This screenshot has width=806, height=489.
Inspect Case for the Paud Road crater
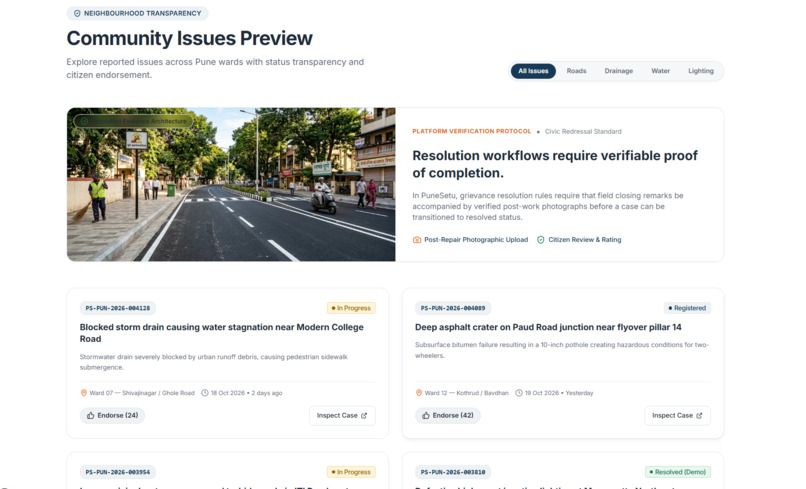click(677, 415)
